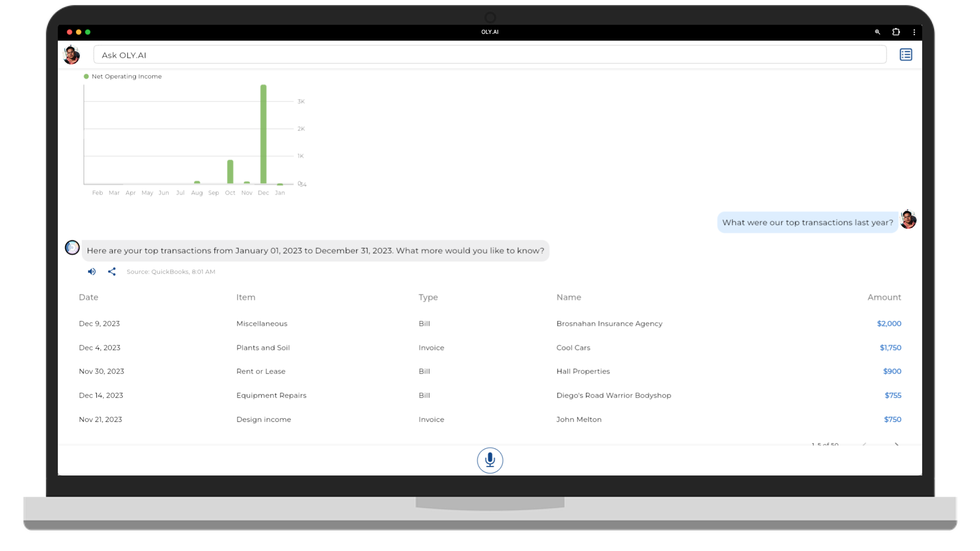Click the Ask OLY.AI input field
This screenshot has width=980, height=551.
point(489,55)
